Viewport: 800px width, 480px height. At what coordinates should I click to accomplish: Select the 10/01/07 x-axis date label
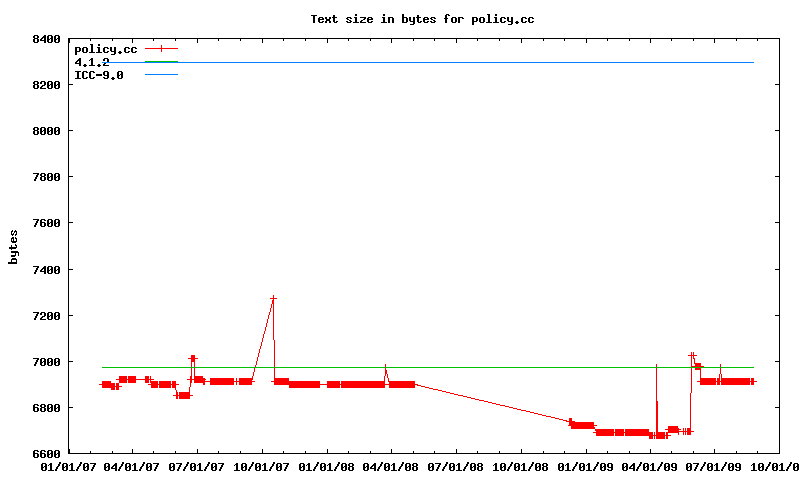[262, 466]
